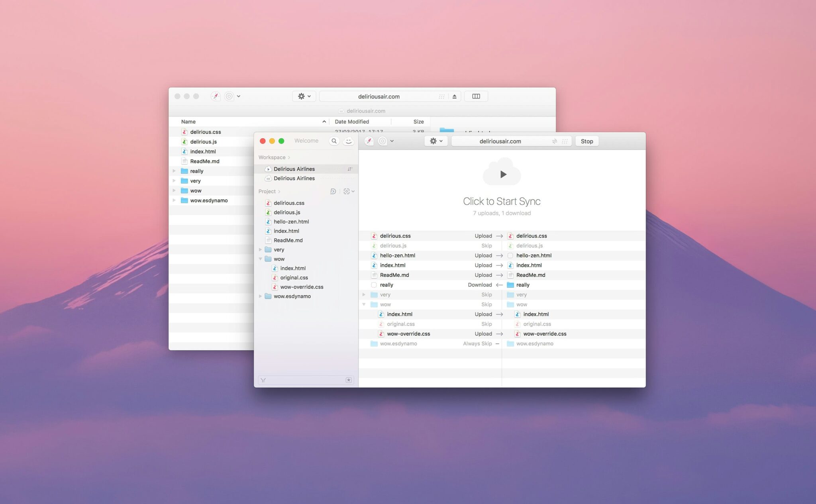The image size is (816, 504).
Task: Click the 'Click to Start Sync' cloud area
Action: click(x=502, y=174)
